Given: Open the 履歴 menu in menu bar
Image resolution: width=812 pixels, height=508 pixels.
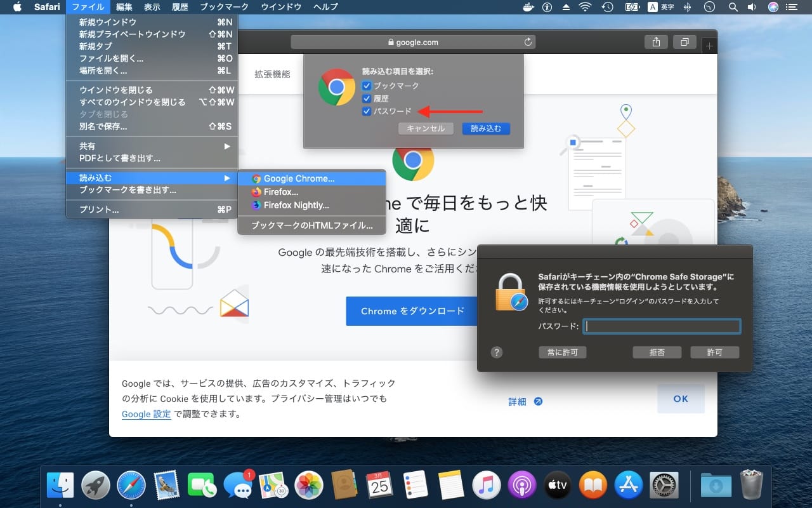Looking at the screenshot, I should pos(180,7).
